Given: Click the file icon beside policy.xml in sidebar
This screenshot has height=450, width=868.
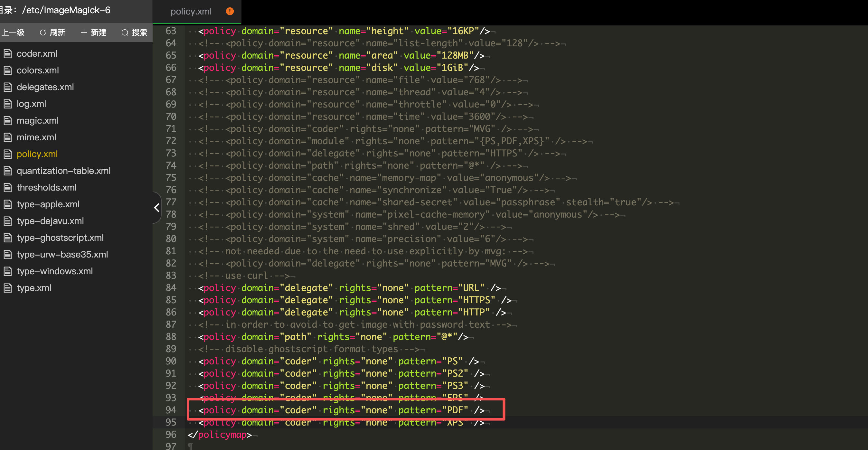Looking at the screenshot, I should point(8,154).
